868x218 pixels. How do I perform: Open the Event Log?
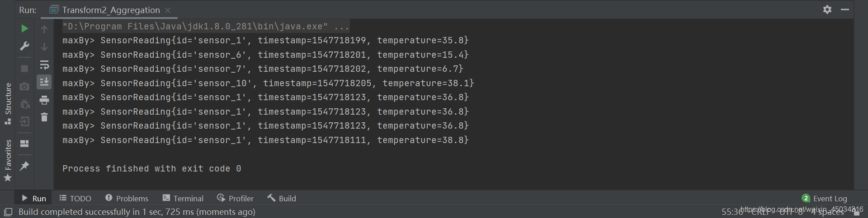824,198
